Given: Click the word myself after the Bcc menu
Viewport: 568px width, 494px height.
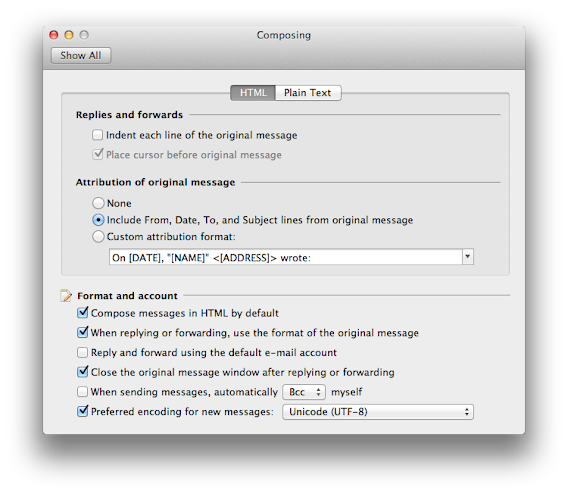Looking at the screenshot, I should point(347,392).
